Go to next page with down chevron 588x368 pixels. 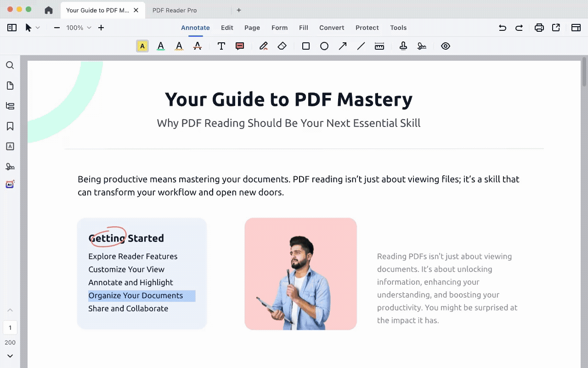[10, 356]
